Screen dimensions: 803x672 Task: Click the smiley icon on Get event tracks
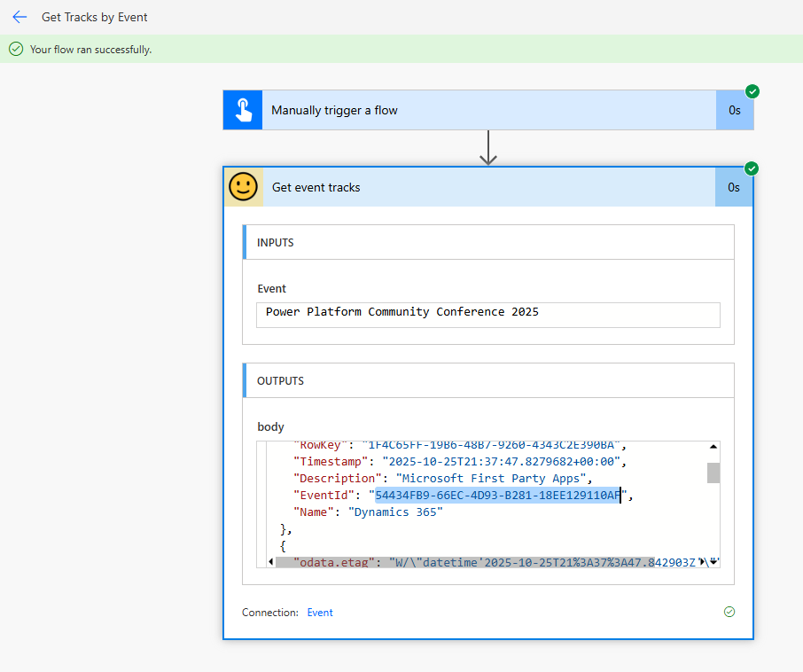pyautogui.click(x=243, y=187)
